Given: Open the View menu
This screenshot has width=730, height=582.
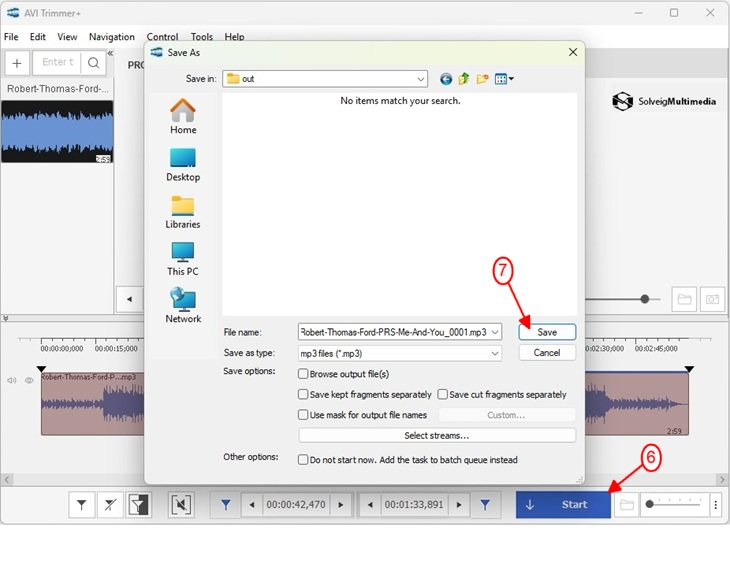Looking at the screenshot, I should tap(67, 37).
